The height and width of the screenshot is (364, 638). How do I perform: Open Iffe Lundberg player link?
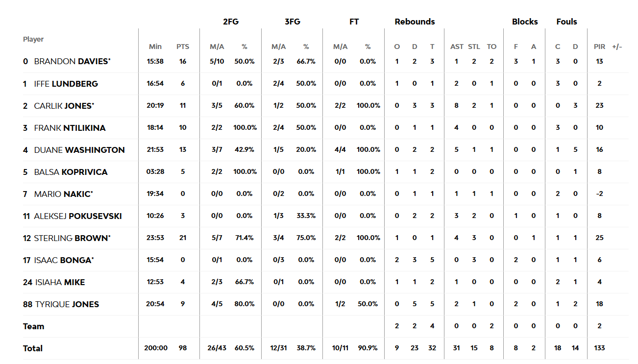pyautogui.click(x=66, y=84)
